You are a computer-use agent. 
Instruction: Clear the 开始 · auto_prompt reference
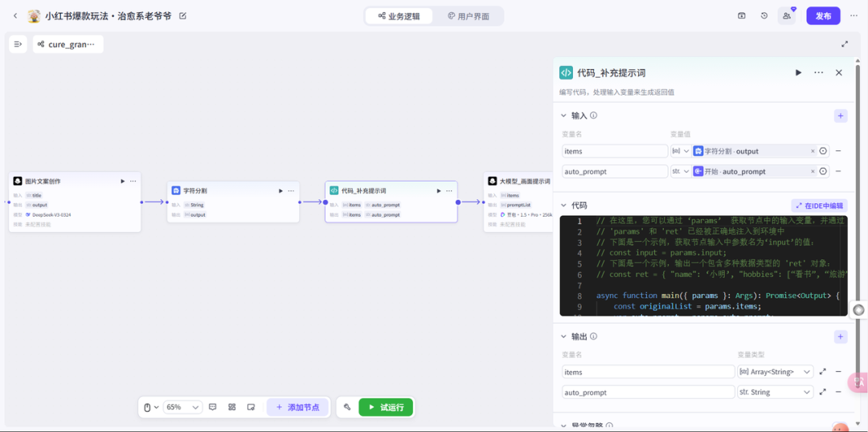click(x=813, y=172)
